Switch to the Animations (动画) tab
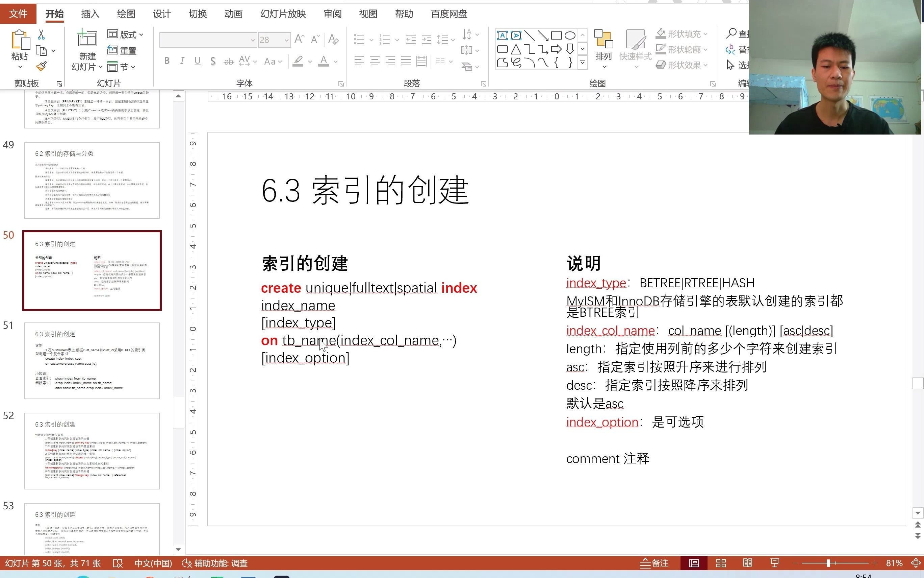 233,14
